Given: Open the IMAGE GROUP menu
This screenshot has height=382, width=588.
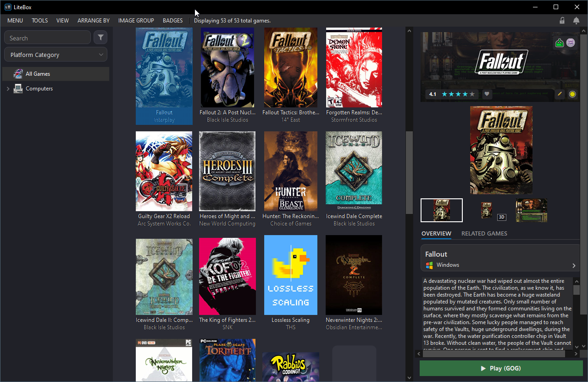Looking at the screenshot, I should tap(136, 21).
